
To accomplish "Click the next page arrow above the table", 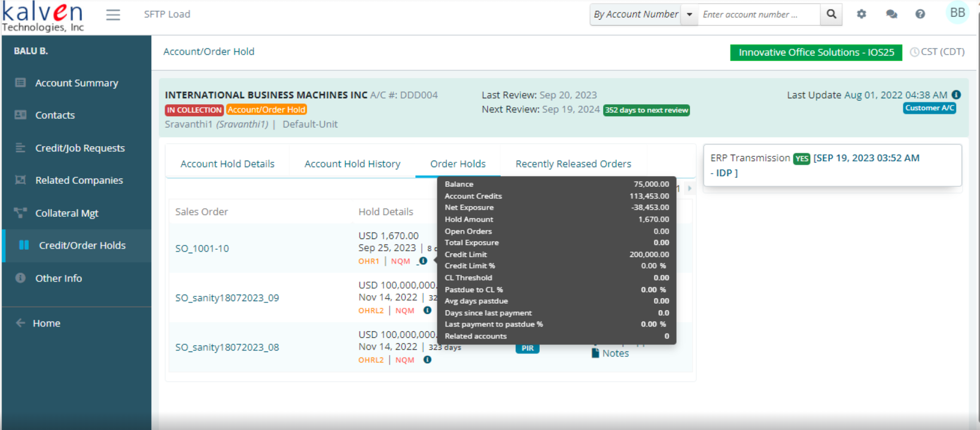I will (689, 188).
